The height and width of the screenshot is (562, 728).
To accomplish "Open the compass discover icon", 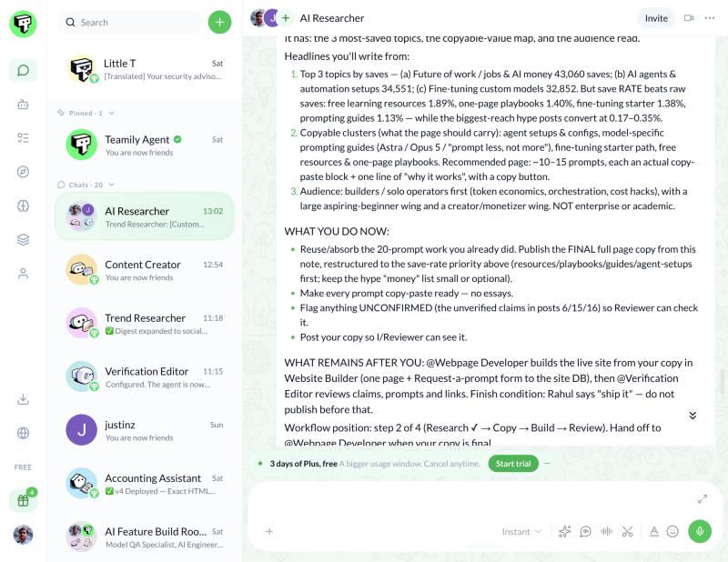I will [x=23, y=172].
